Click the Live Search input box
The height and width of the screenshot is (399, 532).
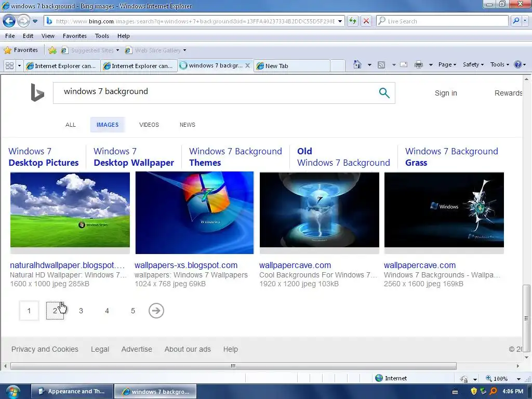(443, 21)
